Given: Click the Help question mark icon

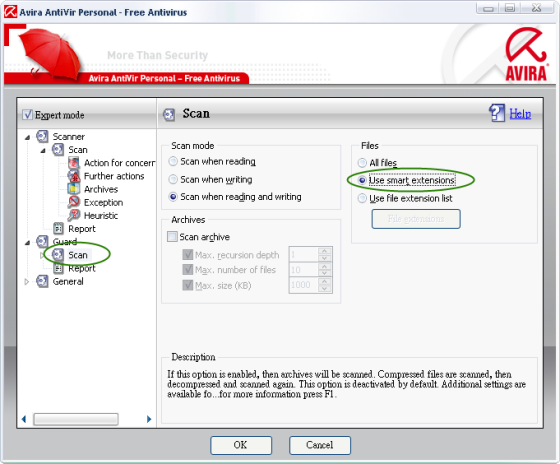Looking at the screenshot, I should 497,113.
